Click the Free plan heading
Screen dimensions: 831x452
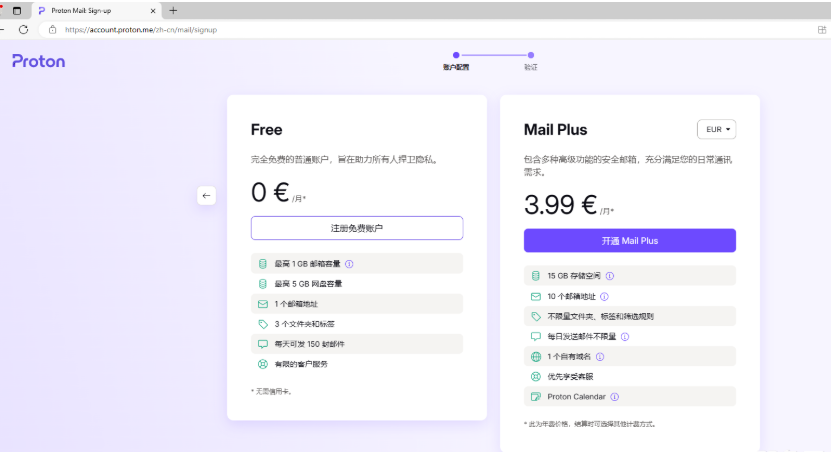pyautogui.click(x=267, y=130)
